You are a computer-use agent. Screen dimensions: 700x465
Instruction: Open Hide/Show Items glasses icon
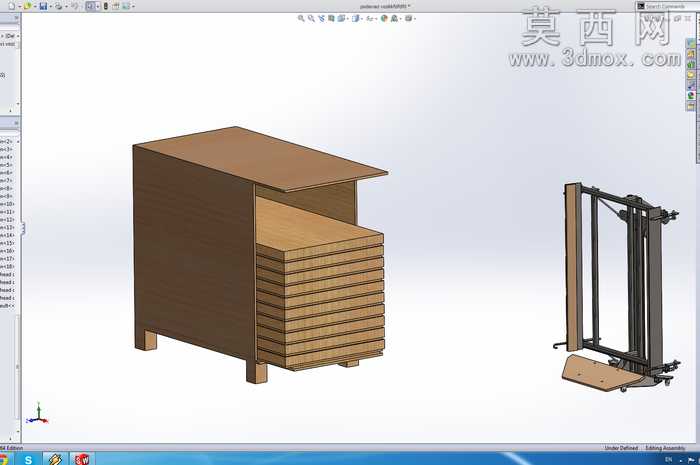click(370, 19)
